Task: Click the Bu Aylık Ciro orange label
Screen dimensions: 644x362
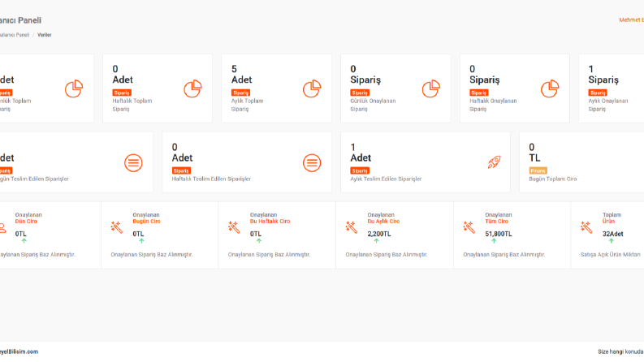Action: pos(383,222)
